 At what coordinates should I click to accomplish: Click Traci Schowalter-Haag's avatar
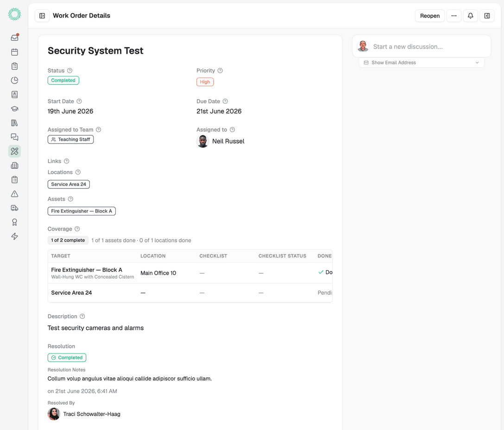coord(54,414)
